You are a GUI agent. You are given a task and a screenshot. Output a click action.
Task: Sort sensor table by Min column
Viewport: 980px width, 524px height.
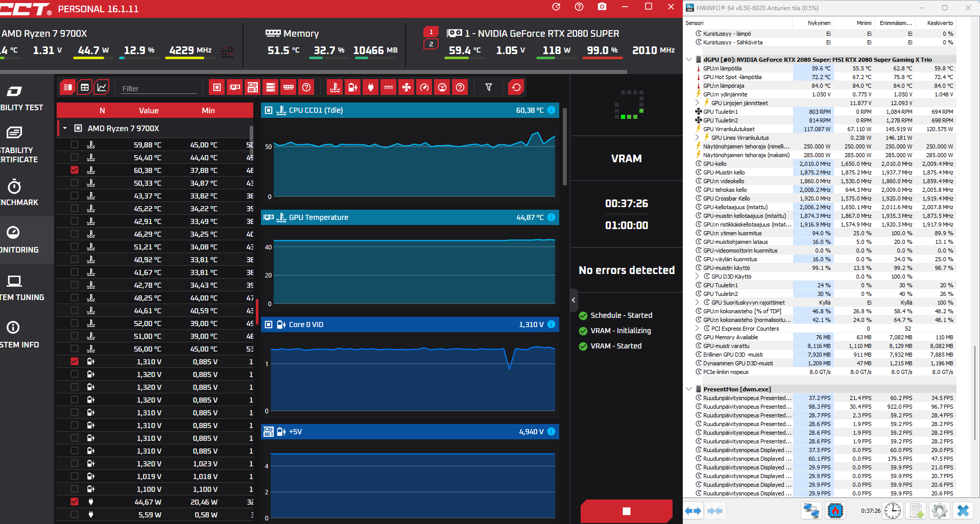pyautogui.click(x=208, y=110)
